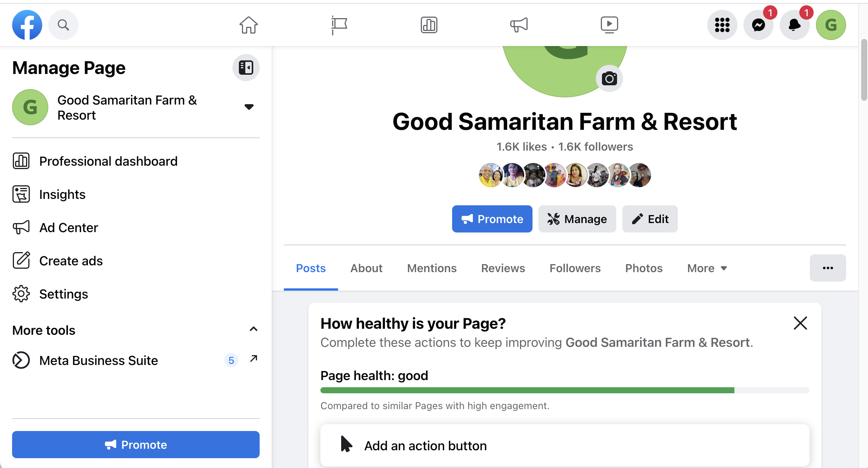
Task: Open the More tab dropdown
Action: (x=707, y=268)
